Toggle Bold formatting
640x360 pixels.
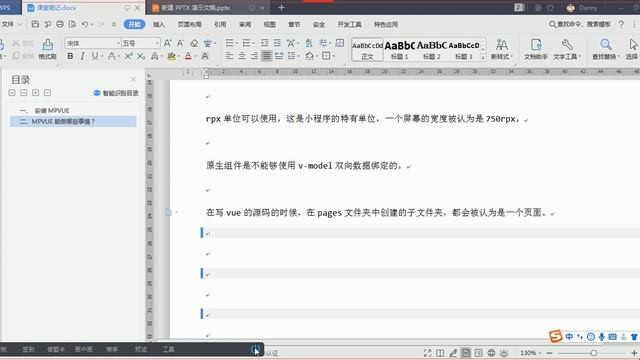(x=70, y=56)
